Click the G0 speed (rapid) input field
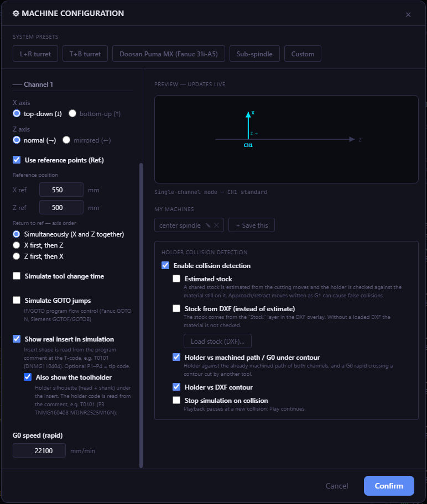This screenshot has width=427, height=504. (39, 450)
